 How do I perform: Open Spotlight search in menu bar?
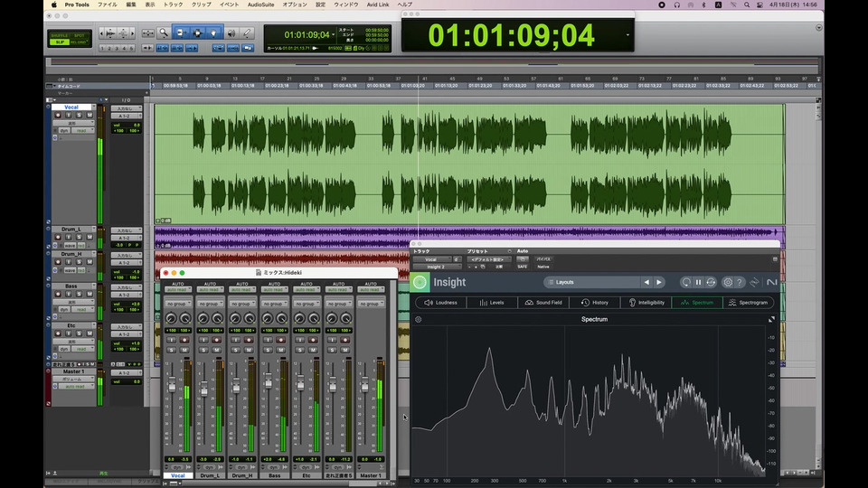pos(747,5)
